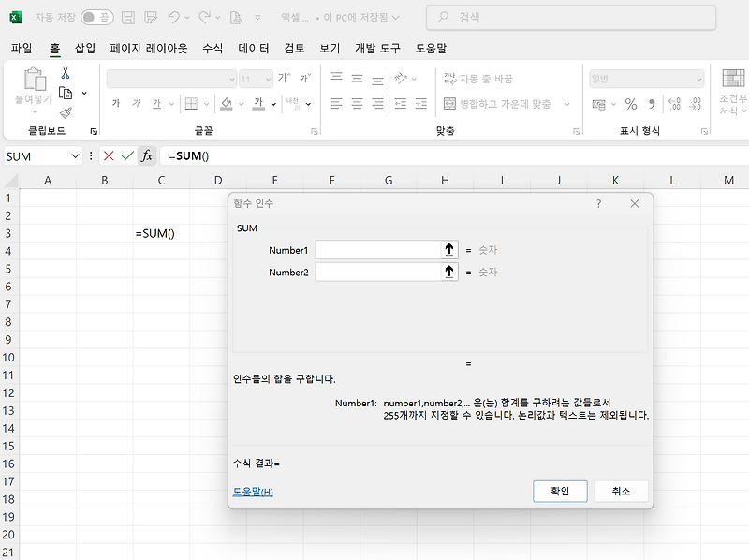The height and width of the screenshot is (560, 749).
Task: Click the fx Insert Function icon
Action: pos(147,155)
